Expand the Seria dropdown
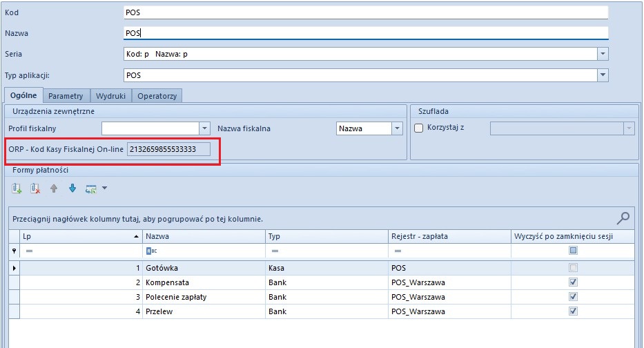Viewport: 644px width, 348px height. point(603,54)
